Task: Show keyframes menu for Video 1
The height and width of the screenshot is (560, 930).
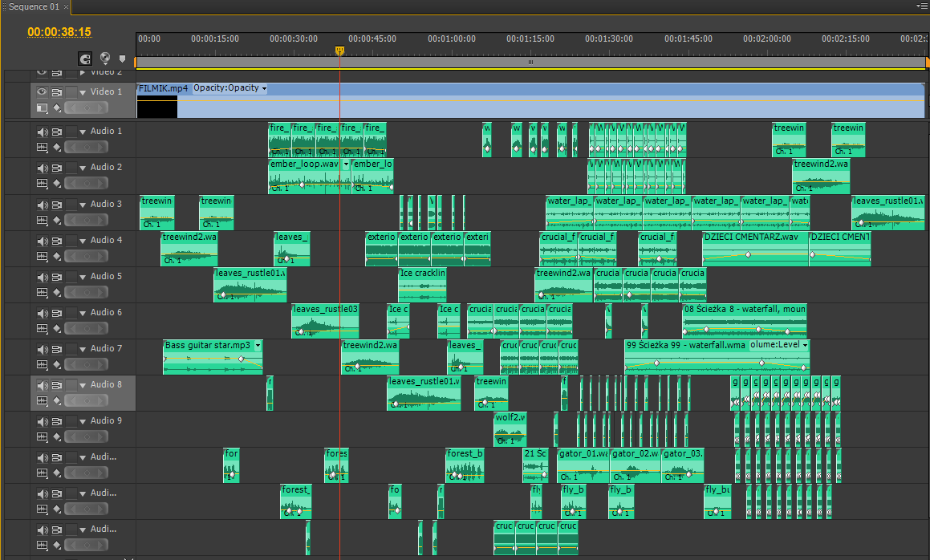Action: pyautogui.click(x=56, y=108)
